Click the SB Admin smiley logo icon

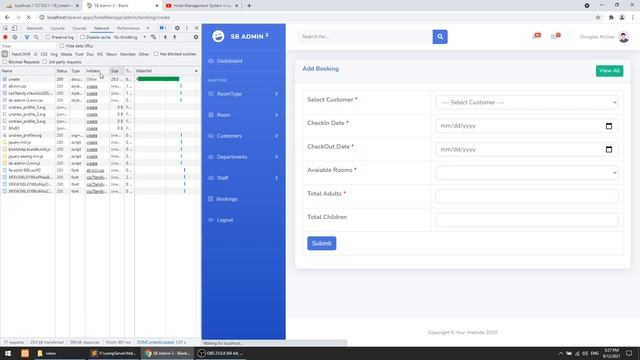pyautogui.click(x=218, y=36)
